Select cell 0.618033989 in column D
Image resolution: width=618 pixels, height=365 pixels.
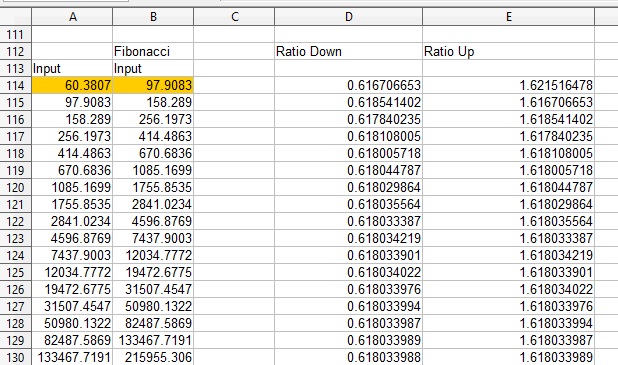348,340
